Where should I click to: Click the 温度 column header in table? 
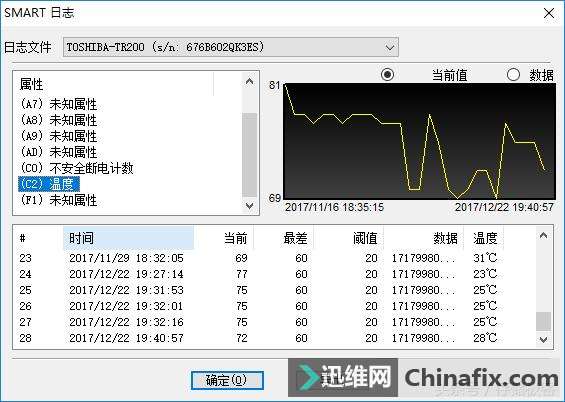coord(484,238)
